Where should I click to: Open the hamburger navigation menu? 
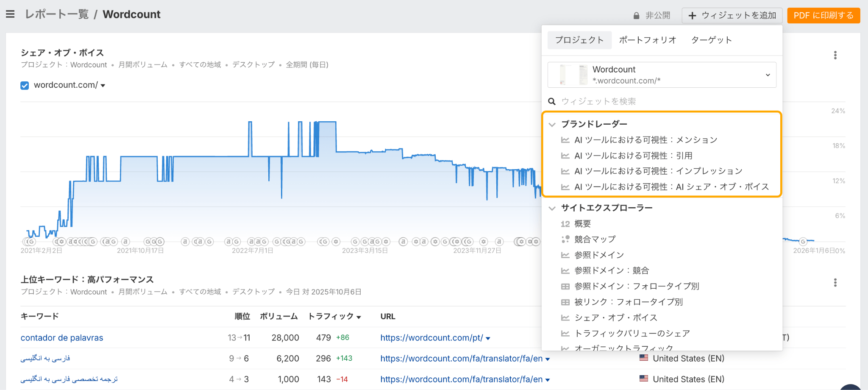10,14
